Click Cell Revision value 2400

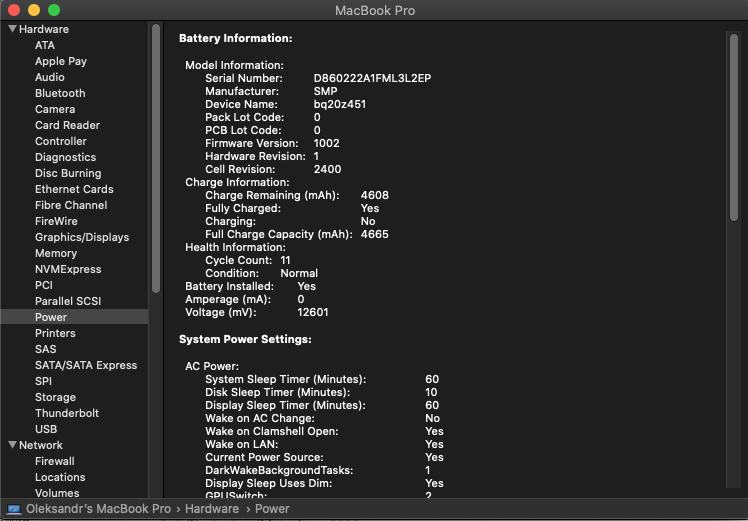point(327,169)
